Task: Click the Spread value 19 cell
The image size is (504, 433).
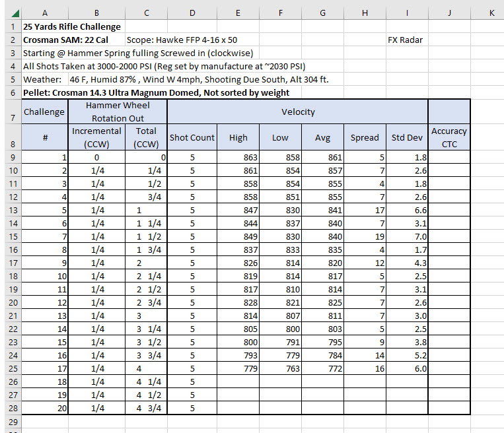Action: point(365,236)
